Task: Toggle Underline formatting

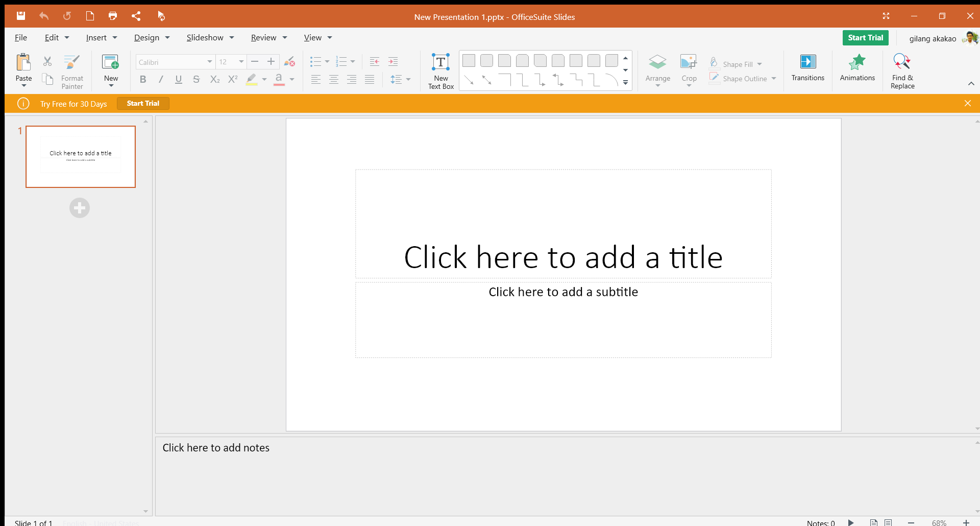Action: coord(179,79)
